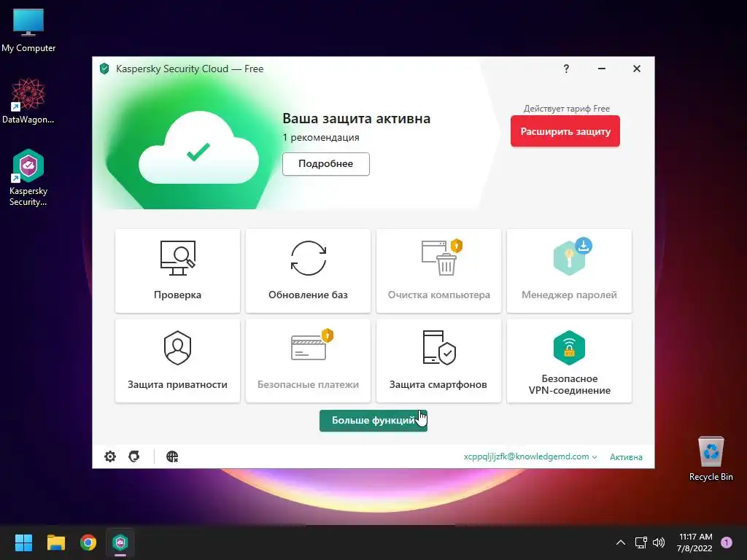Image resolution: width=747 pixels, height=560 pixels.
Task: Click the Действует тариф Free label
Action: 566,109
